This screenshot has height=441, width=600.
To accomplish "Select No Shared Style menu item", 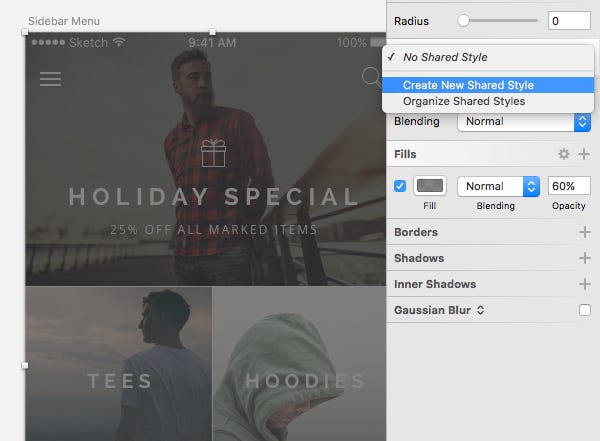I will 488,57.
